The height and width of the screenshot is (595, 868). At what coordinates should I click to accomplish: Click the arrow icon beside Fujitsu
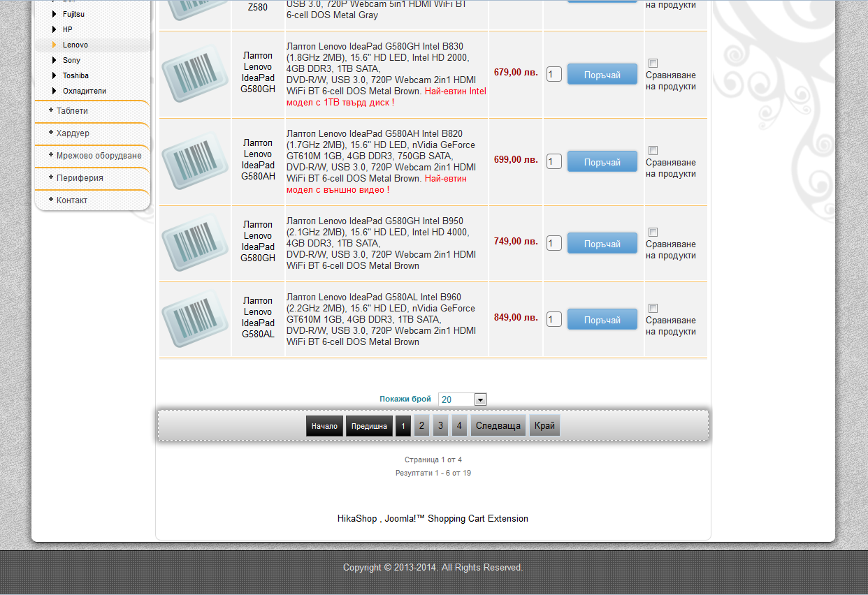pyautogui.click(x=55, y=14)
